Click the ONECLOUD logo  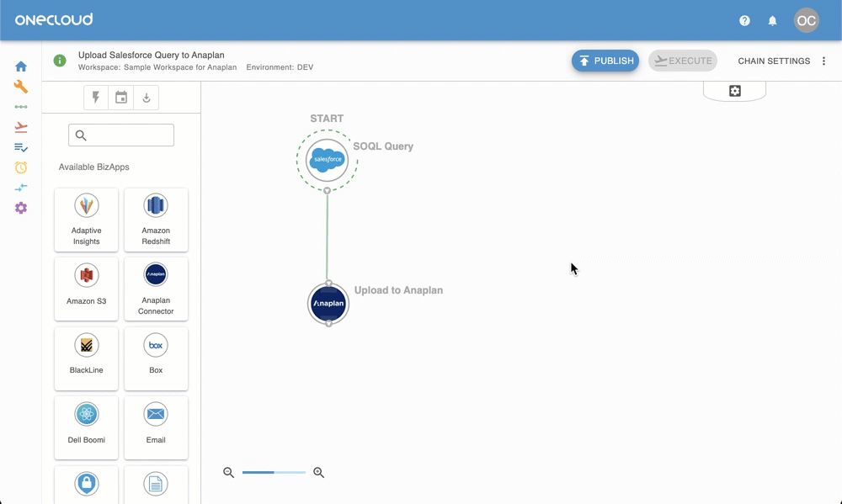click(54, 20)
